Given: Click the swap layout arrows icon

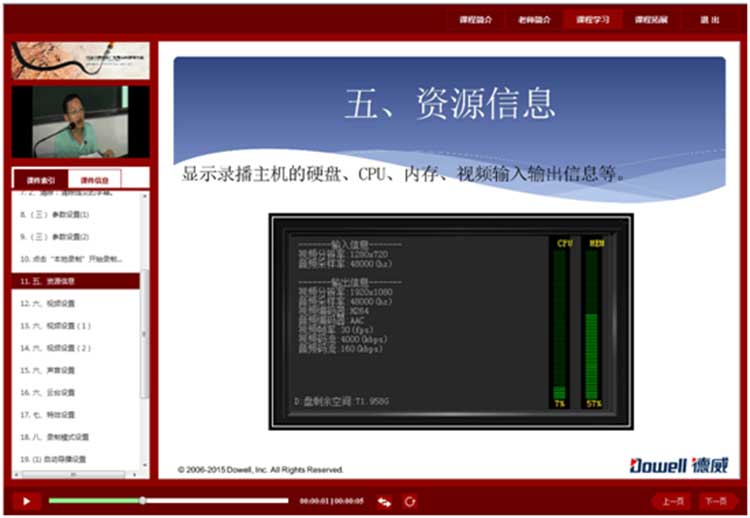Looking at the screenshot, I should coord(384,501).
